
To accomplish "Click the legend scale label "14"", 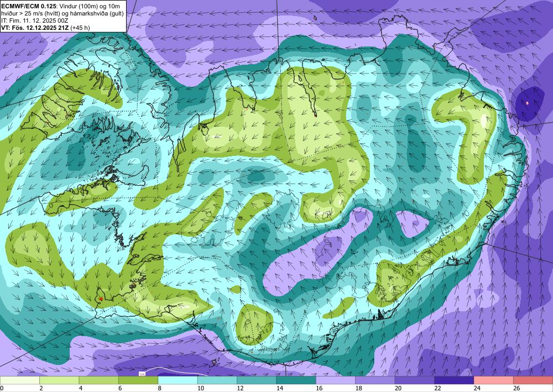I will pos(280,388).
